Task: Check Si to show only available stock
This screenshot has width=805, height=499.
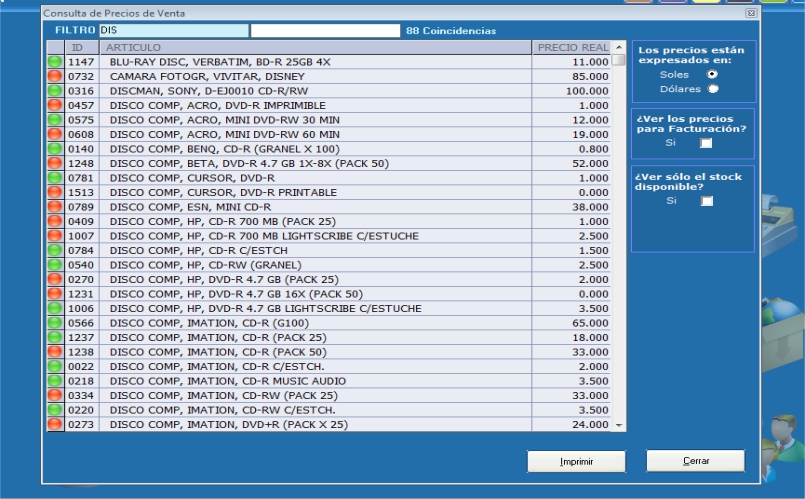Action: tap(707, 201)
